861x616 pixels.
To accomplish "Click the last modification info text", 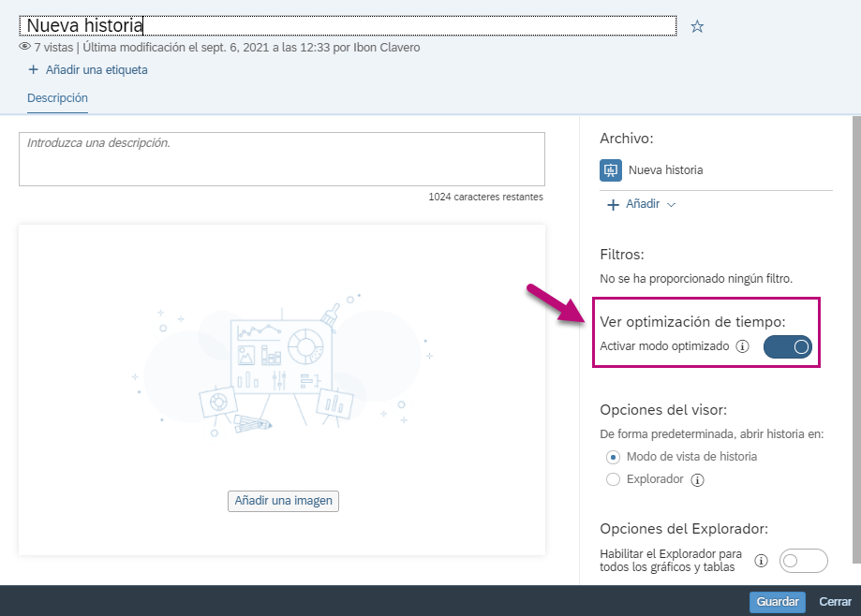I will 251,48.
